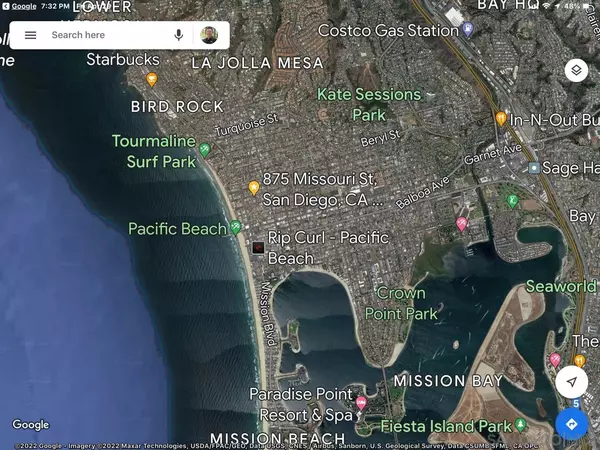The image size is (600, 450).
Task: Click the 875 Missouri St address label
Action: click(322, 189)
